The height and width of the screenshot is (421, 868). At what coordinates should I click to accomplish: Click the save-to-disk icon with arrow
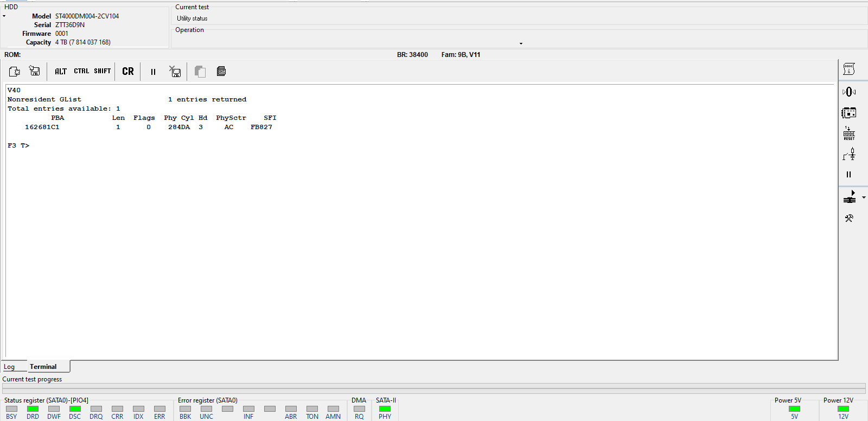click(x=35, y=71)
